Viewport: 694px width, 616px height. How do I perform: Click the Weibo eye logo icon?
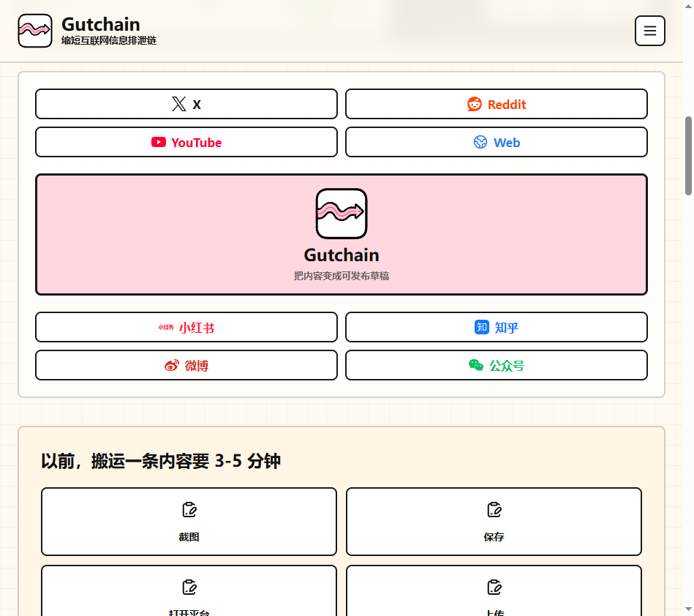click(172, 365)
